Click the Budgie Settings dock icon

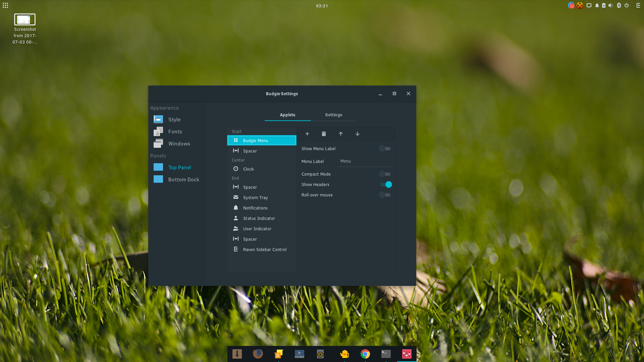[x=407, y=354]
